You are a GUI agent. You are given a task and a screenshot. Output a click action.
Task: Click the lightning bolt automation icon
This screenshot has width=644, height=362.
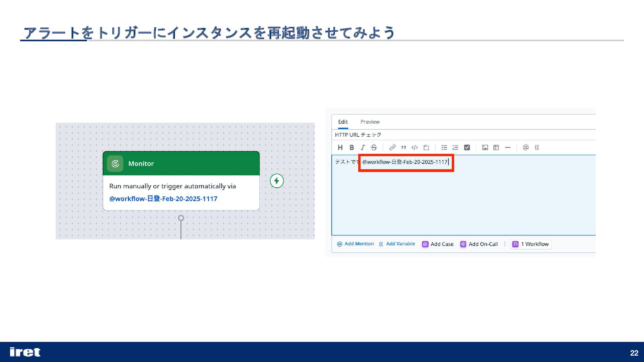pyautogui.click(x=277, y=181)
